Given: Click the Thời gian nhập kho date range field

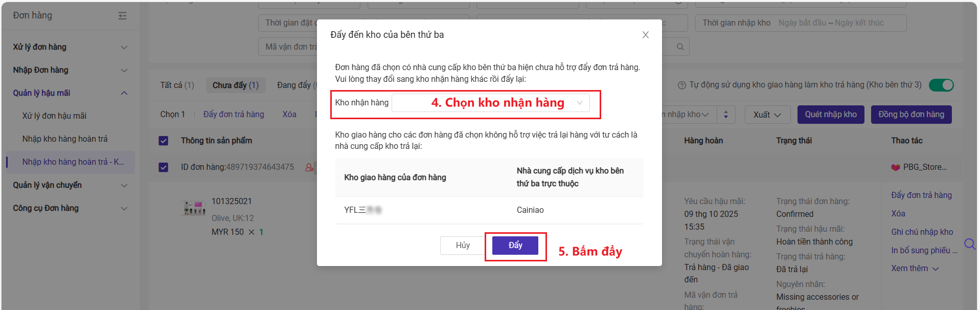Looking at the screenshot, I should (x=831, y=23).
